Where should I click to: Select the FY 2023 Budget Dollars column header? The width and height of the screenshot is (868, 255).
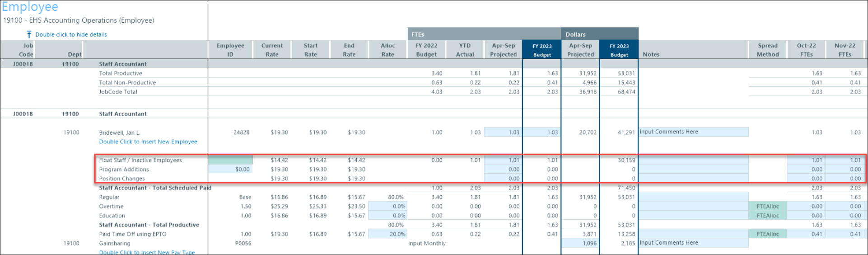pyautogui.click(x=619, y=50)
